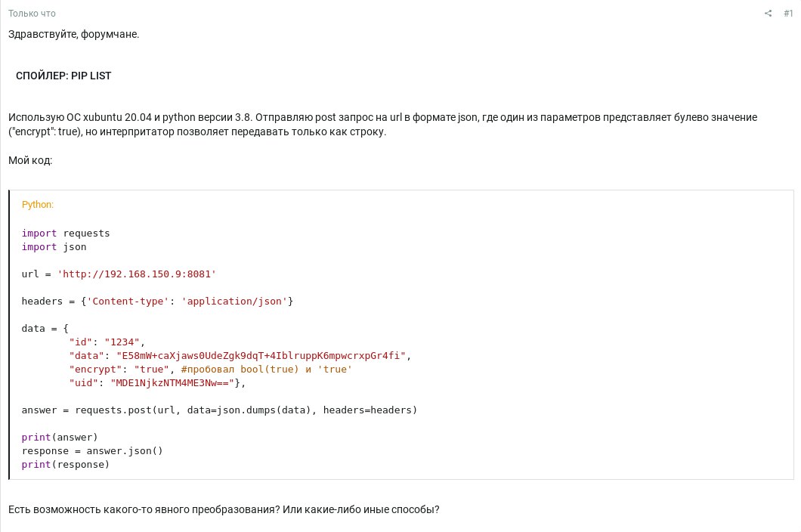
Task: Click the greeting "Здравствуйте, форумчане."
Action: click(x=73, y=34)
